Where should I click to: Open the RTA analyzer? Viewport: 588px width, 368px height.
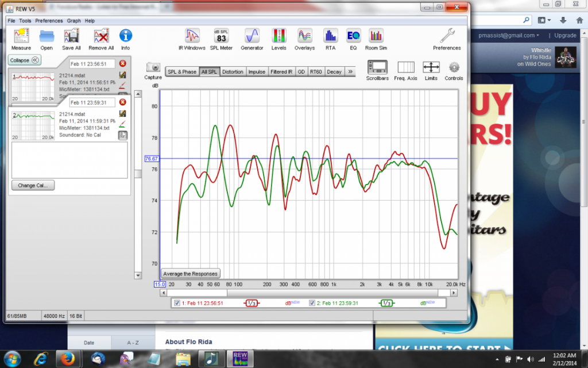click(x=330, y=40)
